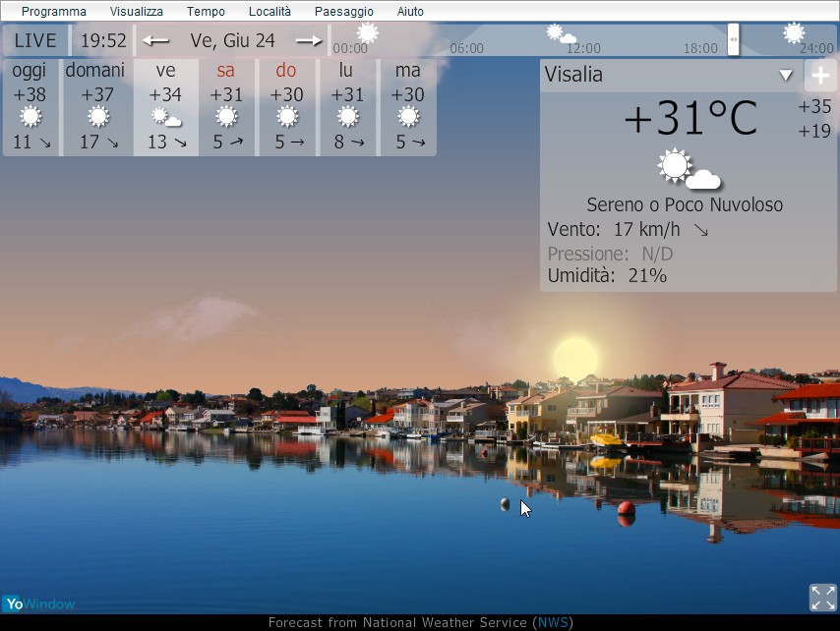
Task: Click the Umidità 21% reading
Action: tap(607, 275)
